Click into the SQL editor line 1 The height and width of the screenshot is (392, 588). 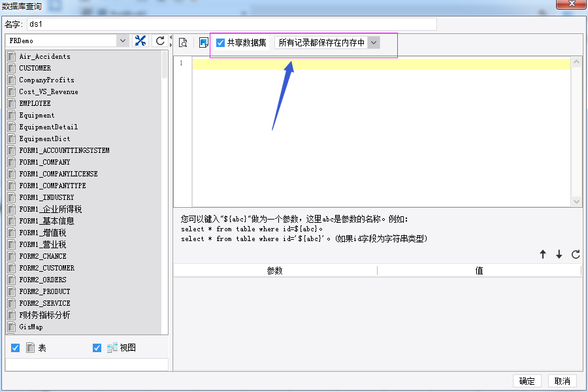pyautogui.click(x=382, y=64)
